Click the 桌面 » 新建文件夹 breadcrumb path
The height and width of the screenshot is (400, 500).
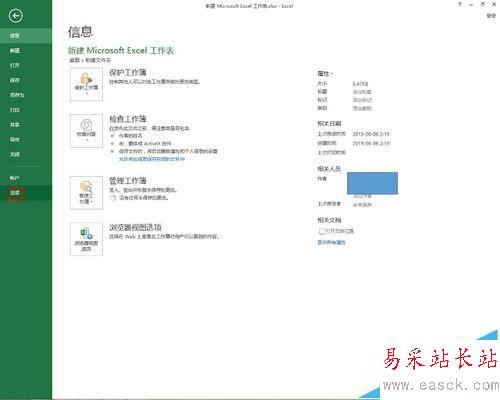click(x=90, y=60)
